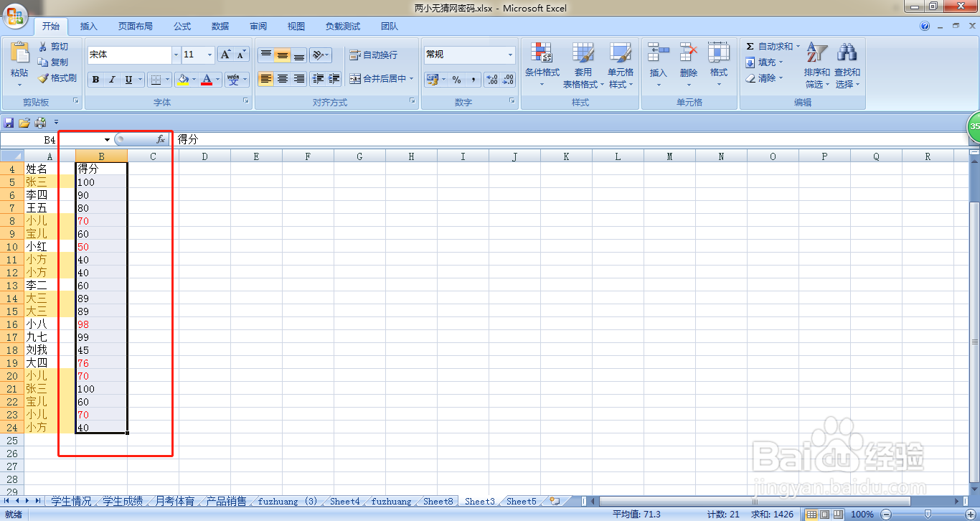Click the decrease decimal icon

point(507,80)
